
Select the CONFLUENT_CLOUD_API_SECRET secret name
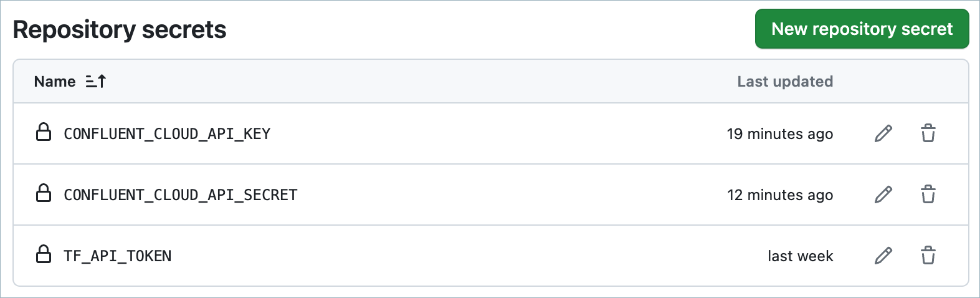(x=181, y=195)
